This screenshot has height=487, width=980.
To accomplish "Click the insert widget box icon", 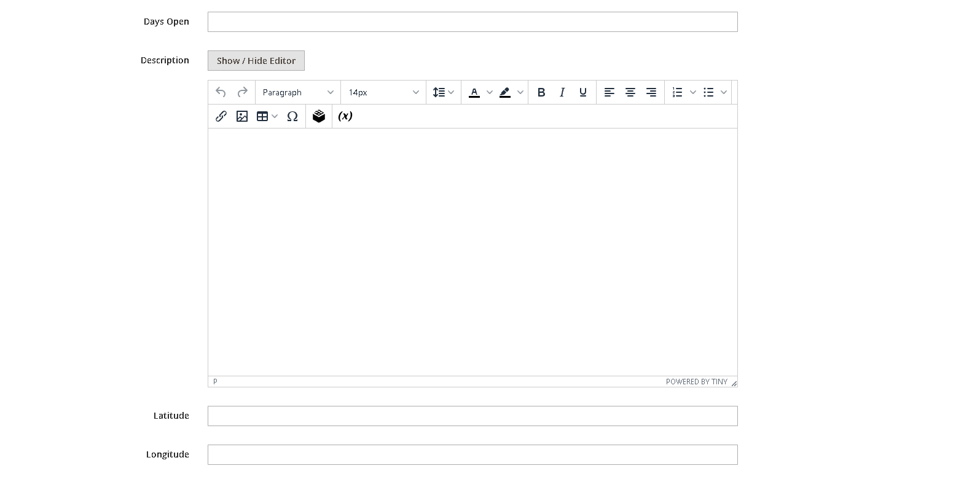I will [319, 116].
